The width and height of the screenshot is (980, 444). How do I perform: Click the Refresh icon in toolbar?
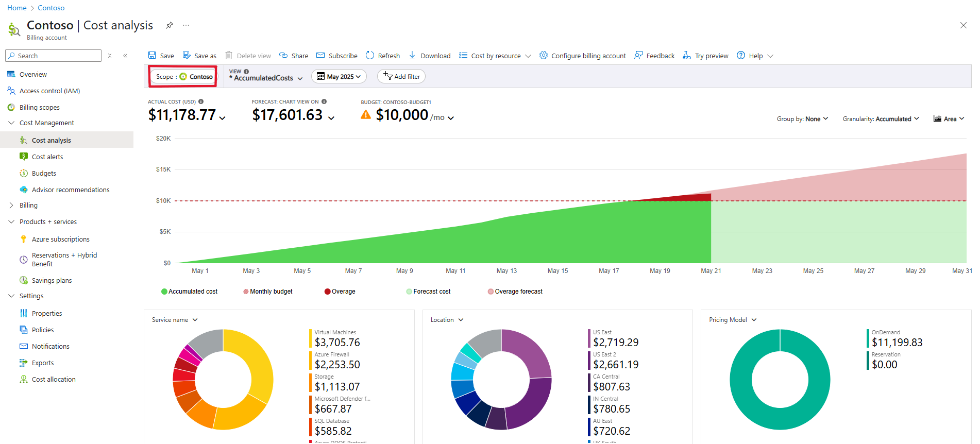[x=370, y=56]
